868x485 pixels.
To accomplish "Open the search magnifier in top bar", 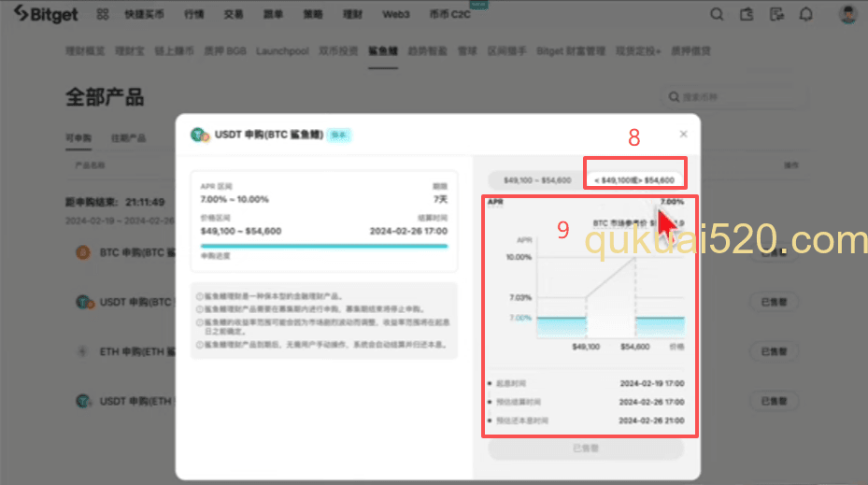I will click(717, 14).
